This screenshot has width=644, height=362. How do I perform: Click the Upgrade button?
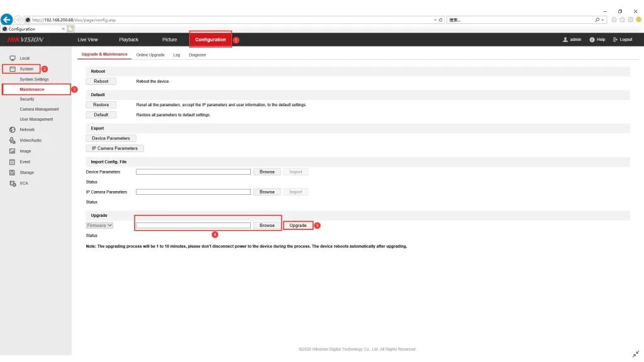click(297, 226)
